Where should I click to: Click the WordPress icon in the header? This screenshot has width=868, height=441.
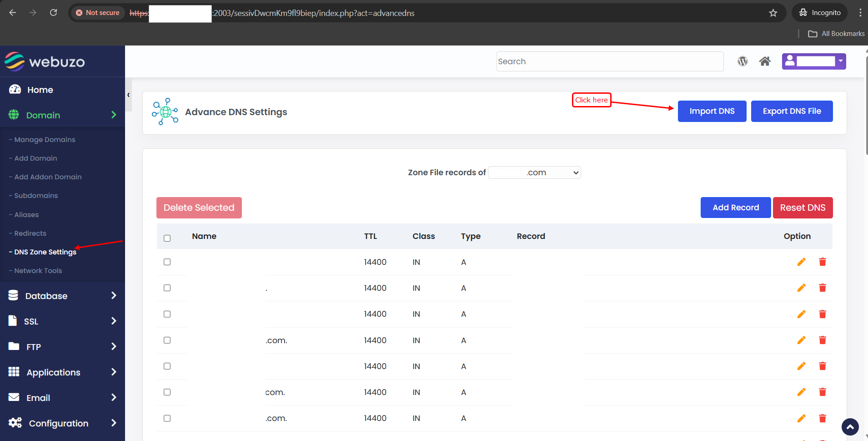pyautogui.click(x=743, y=61)
